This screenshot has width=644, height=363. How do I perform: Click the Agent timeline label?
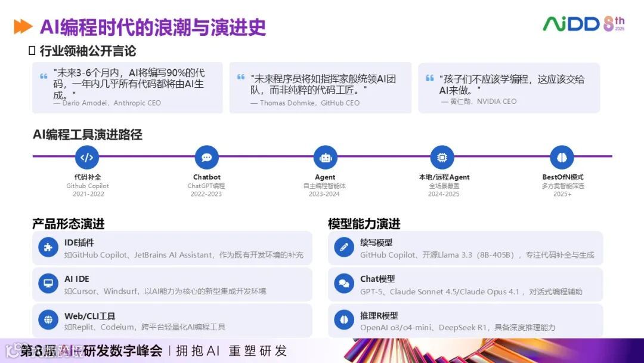coord(325,177)
